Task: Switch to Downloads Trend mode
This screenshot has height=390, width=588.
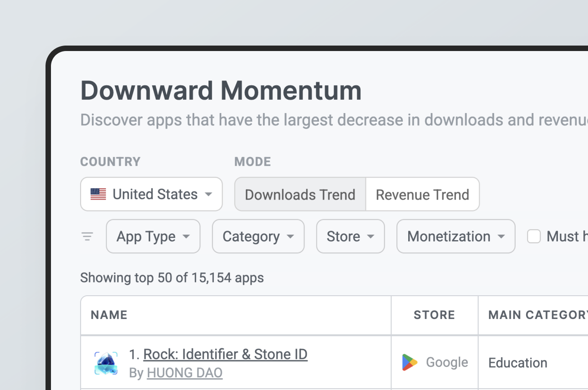Action: [x=300, y=195]
